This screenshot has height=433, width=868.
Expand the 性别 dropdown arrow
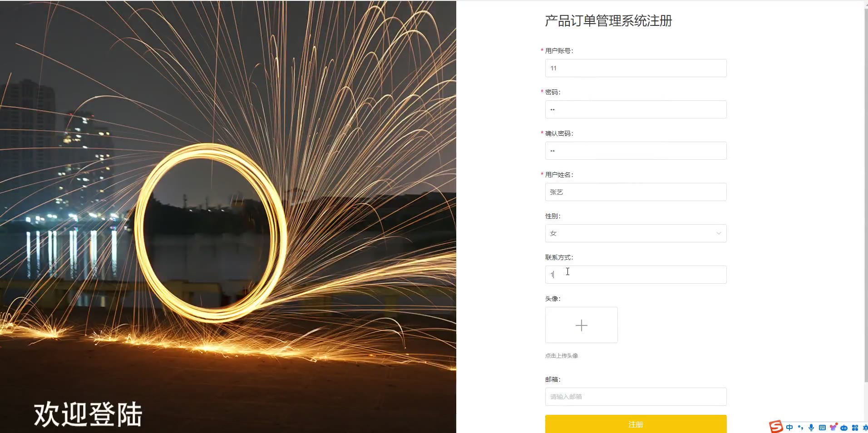coord(719,233)
